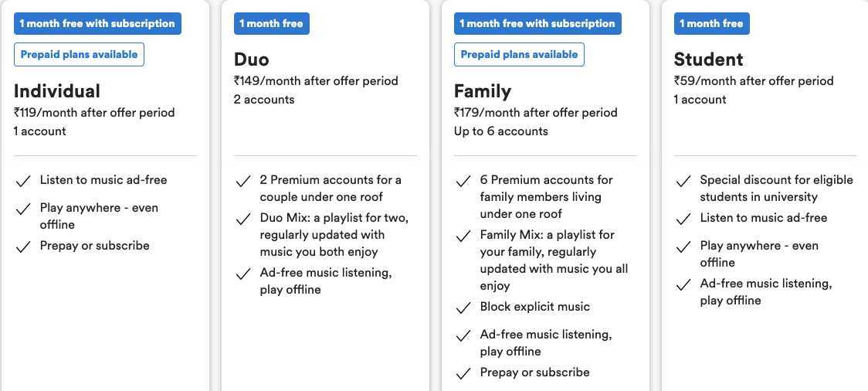Click 'Prepaid plans available' under Individual plan

click(x=80, y=54)
